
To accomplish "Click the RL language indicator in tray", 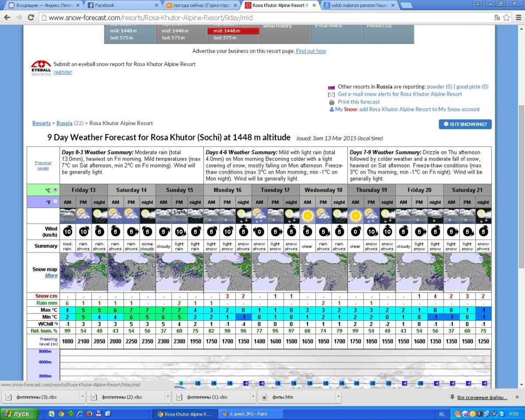I will [x=442, y=414].
